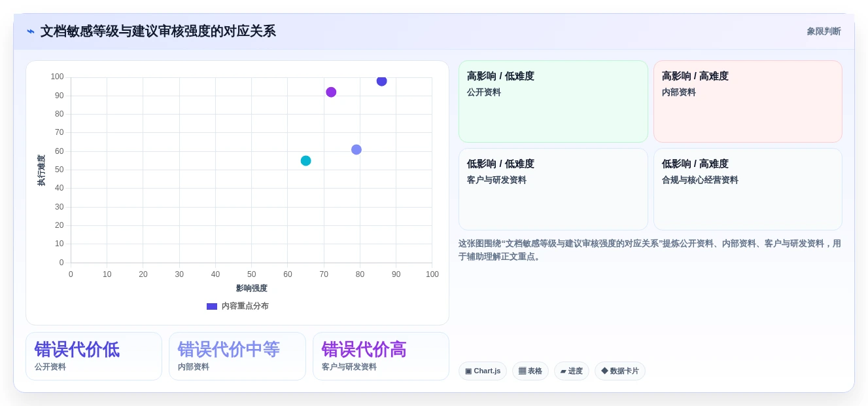Click the 错误代价高 data card

(381, 356)
